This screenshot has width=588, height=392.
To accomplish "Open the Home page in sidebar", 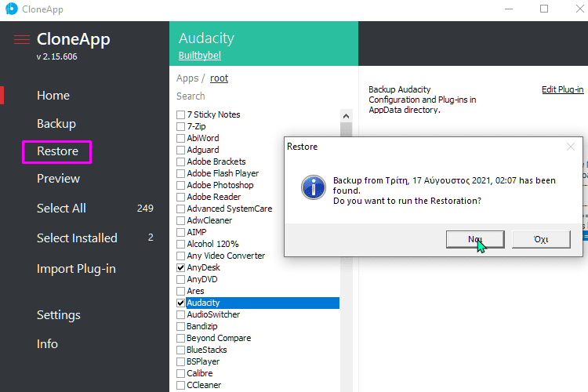I will [53, 96].
